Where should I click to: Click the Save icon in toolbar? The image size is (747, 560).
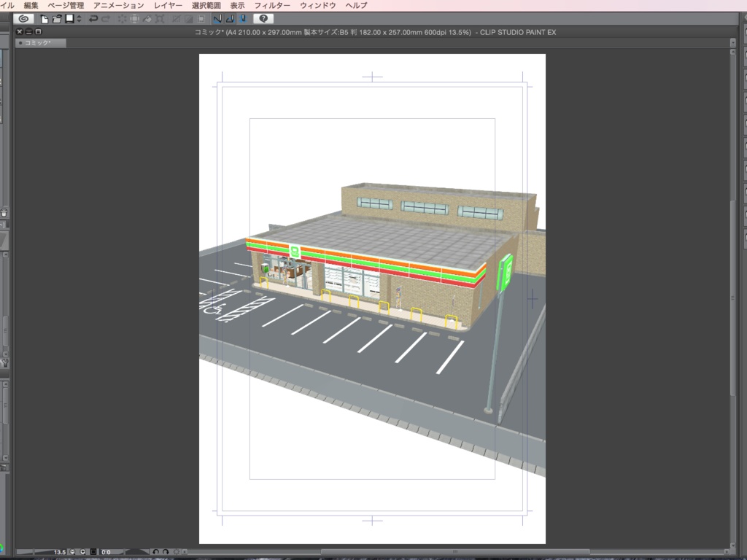(x=69, y=18)
